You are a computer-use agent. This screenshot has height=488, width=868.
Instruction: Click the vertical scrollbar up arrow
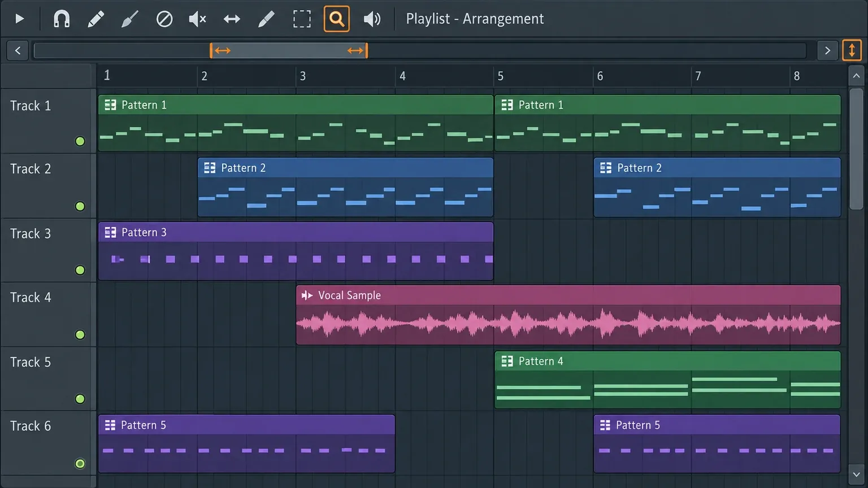[856, 75]
